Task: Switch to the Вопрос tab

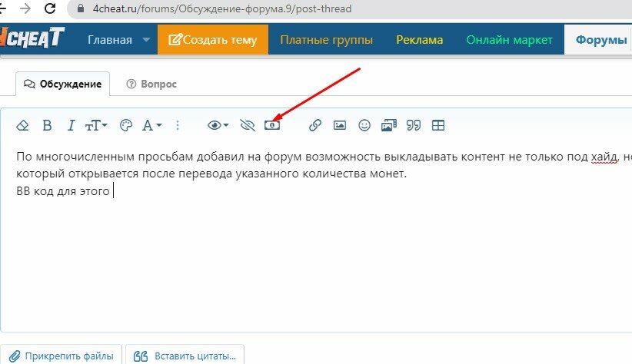Action: (151, 84)
